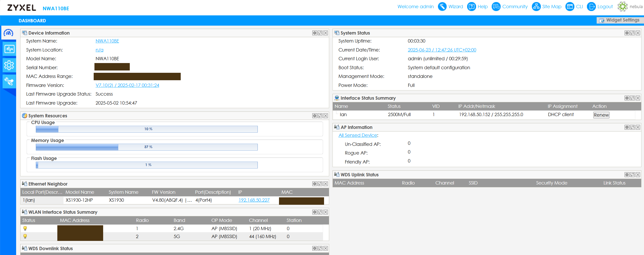This screenshot has width=644, height=255.
Task: Open WDS Uplink Status settings gear
Action: [x=627, y=175]
